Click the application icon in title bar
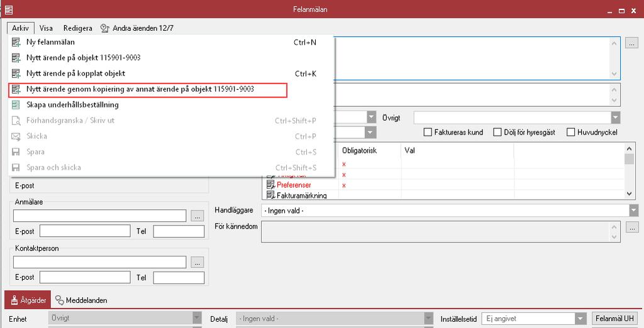The image size is (644, 328). (x=9, y=9)
